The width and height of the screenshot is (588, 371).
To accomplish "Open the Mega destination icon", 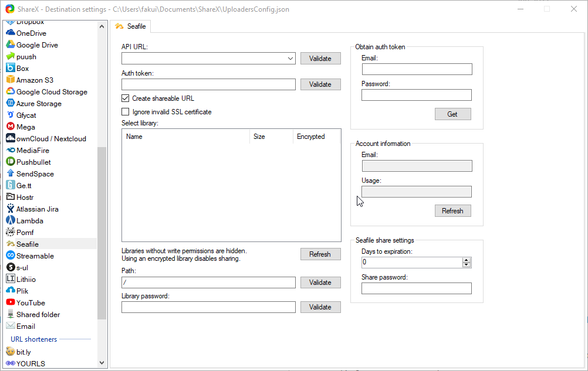I will (x=11, y=127).
